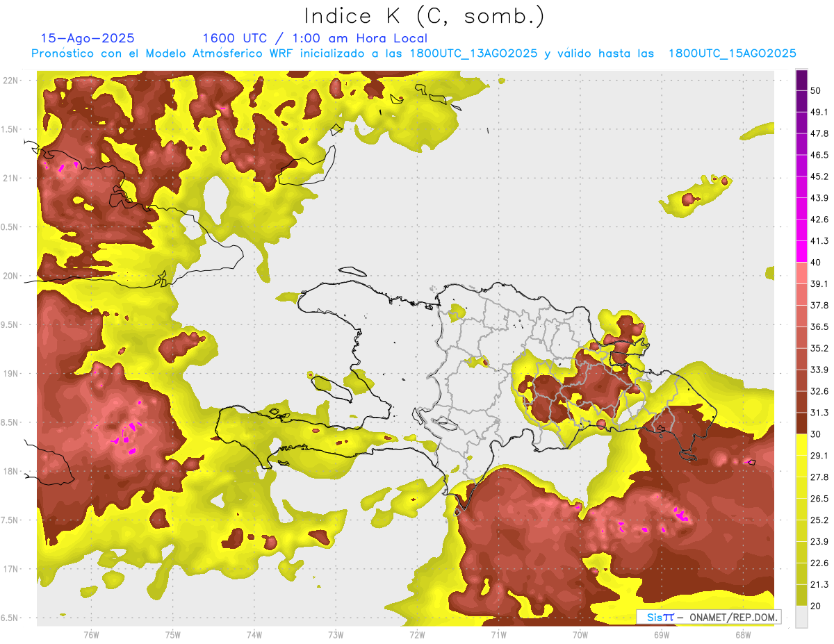Click the "20N" latitude label
This screenshot has height=644, width=834.
tap(10, 276)
